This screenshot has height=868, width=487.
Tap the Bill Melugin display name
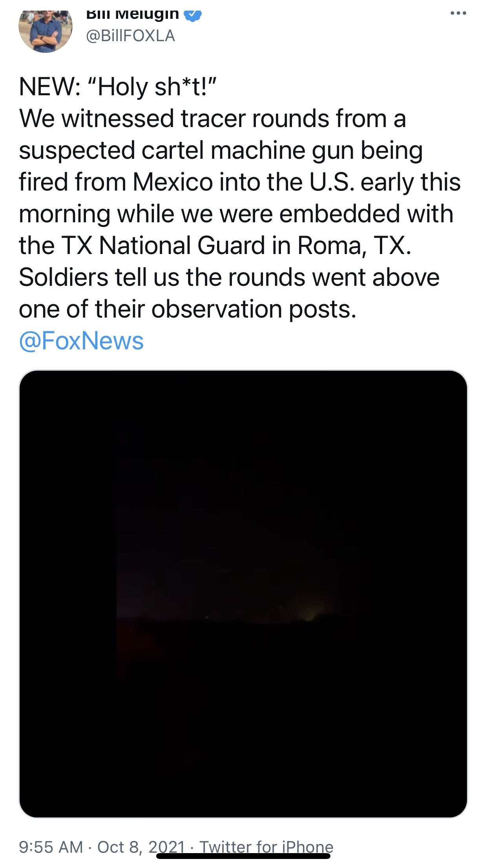132,15
